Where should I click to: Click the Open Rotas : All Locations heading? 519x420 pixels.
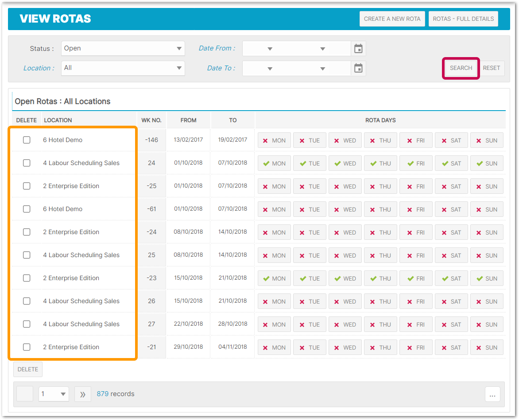coord(62,101)
